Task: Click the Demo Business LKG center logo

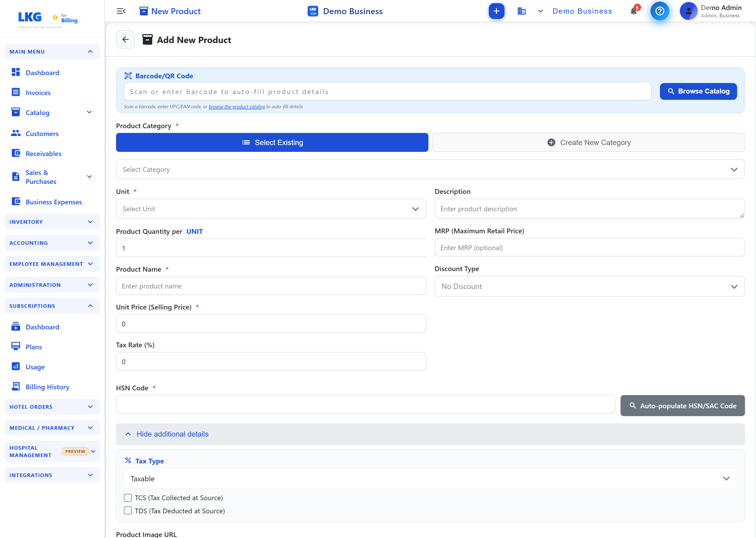Action: (312, 11)
